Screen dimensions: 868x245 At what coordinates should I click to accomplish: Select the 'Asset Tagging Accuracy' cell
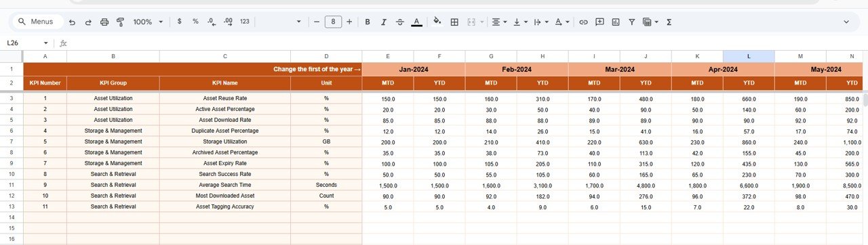point(225,206)
